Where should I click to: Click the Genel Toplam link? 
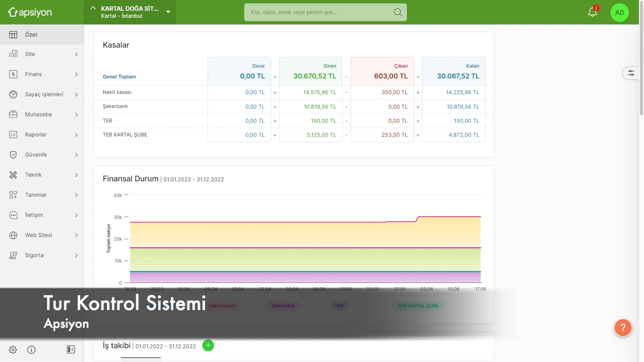119,77
